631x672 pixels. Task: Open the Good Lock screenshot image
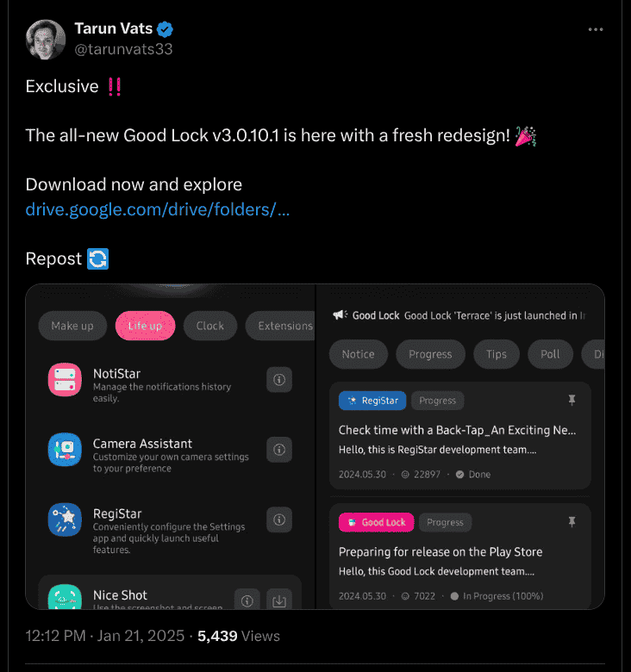click(x=315, y=446)
